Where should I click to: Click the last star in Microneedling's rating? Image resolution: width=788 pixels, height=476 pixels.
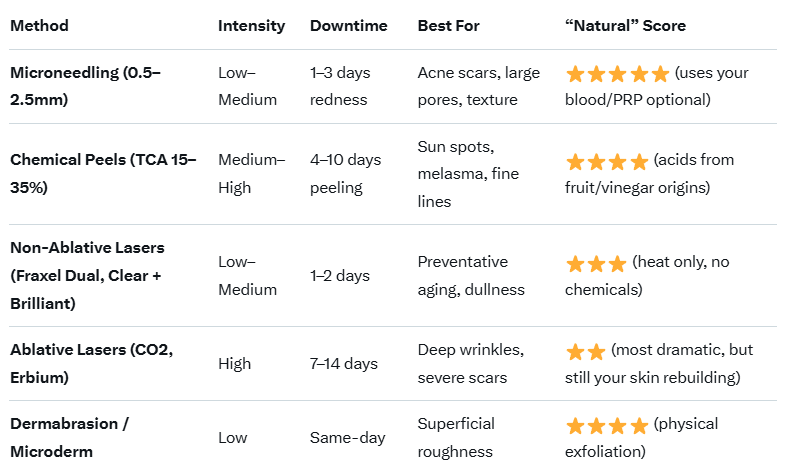[660, 74]
